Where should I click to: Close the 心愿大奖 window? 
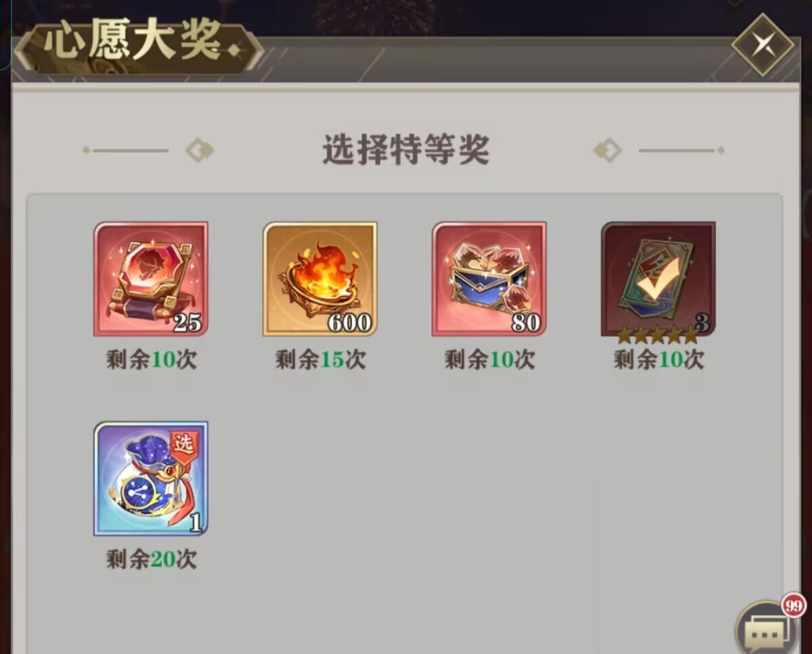763,45
